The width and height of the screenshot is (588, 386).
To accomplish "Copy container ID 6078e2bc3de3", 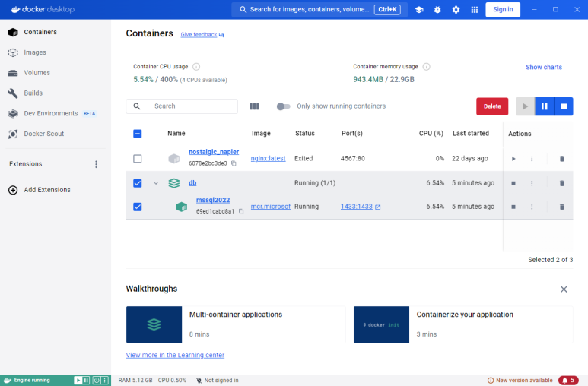I will click(234, 163).
